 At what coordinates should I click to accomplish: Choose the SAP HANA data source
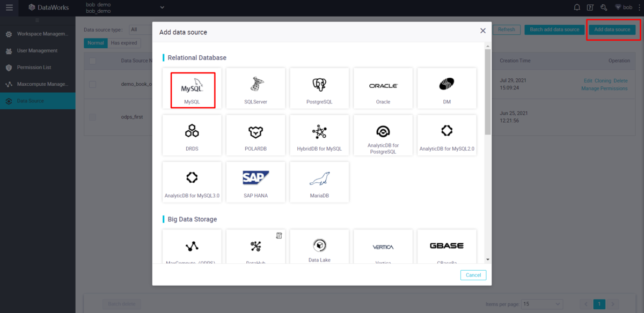click(x=255, y=182)
